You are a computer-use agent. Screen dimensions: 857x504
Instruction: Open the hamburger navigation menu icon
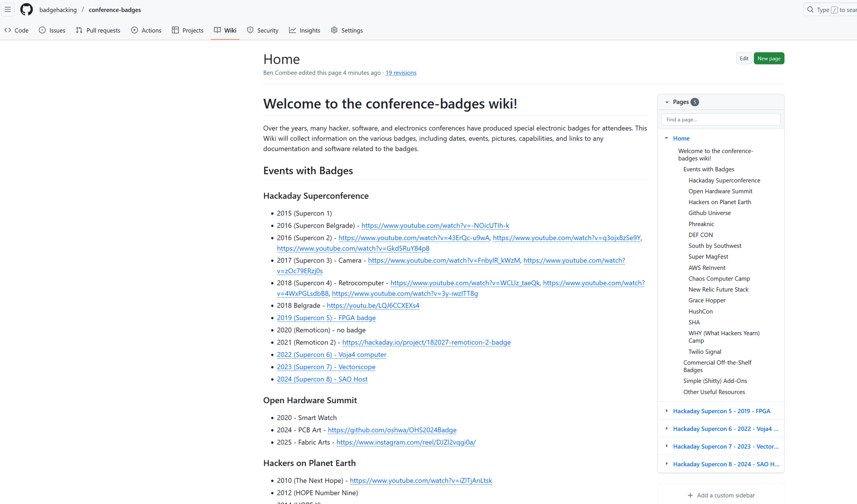pos(8,10)
